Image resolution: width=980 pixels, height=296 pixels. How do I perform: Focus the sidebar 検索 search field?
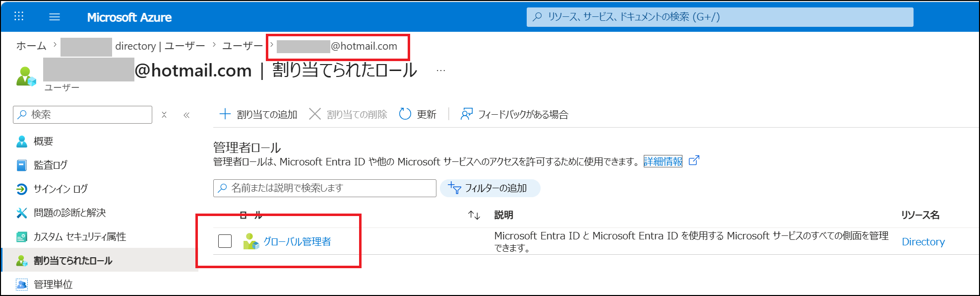click(x=82, y=115)
